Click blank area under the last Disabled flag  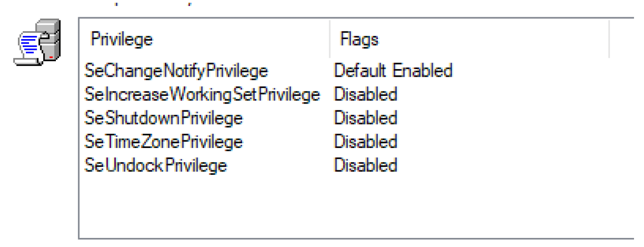pyautogui.click(x=366, y=204)
